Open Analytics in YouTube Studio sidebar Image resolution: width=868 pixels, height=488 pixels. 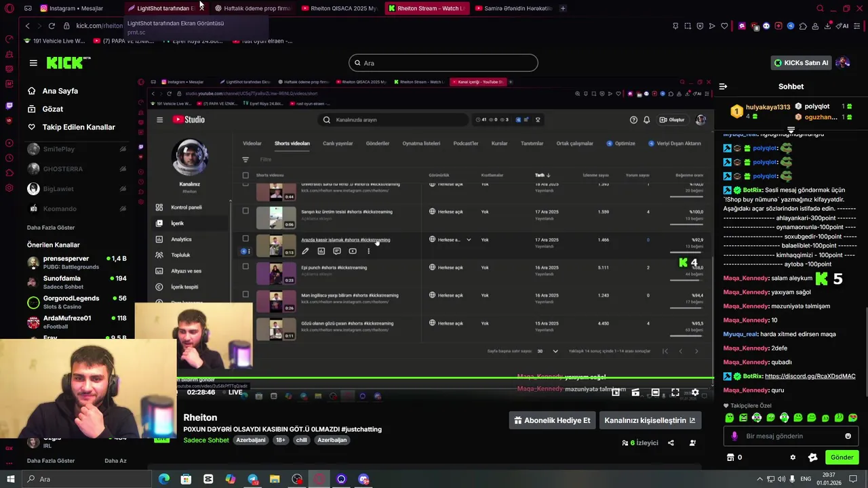coord(181,239)
